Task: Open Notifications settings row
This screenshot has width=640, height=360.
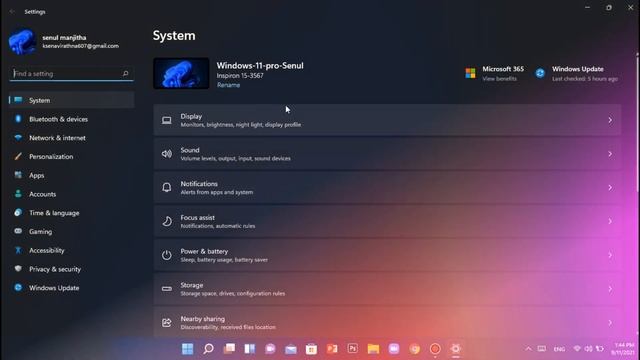Action: tap(387, 188)
